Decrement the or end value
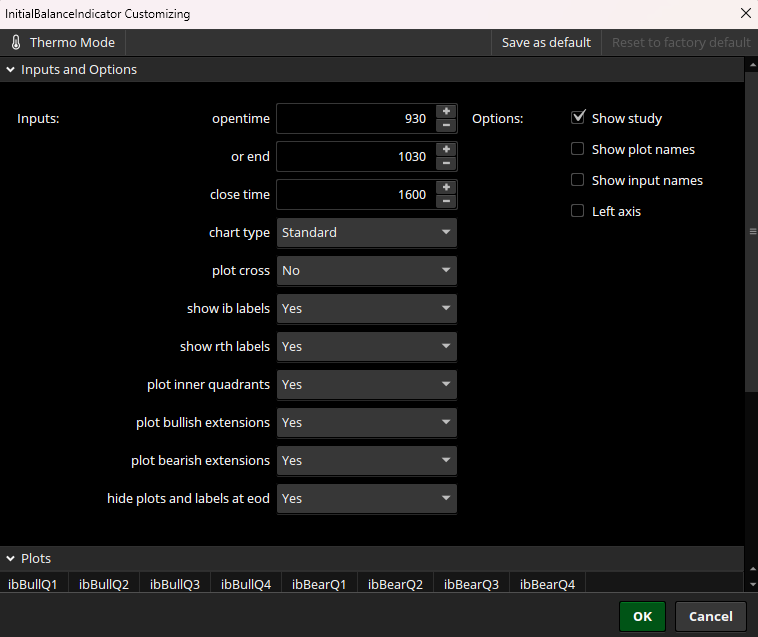The image size is (758, 637). (446, 164)
